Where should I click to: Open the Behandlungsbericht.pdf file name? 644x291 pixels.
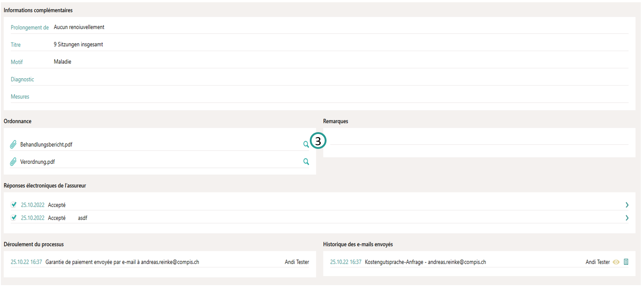[x=46, y=145]
